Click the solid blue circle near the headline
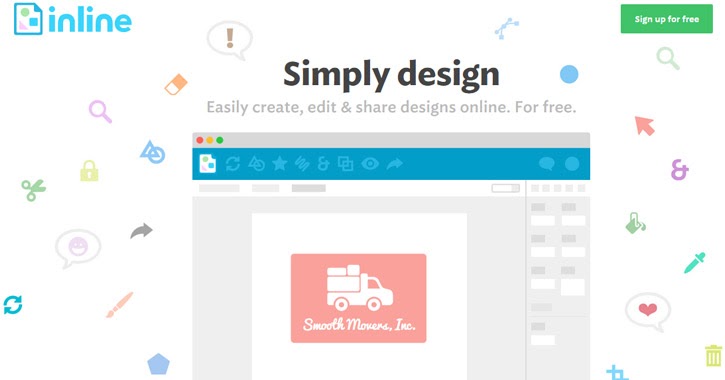725x380 pixels. pos(569,74)
